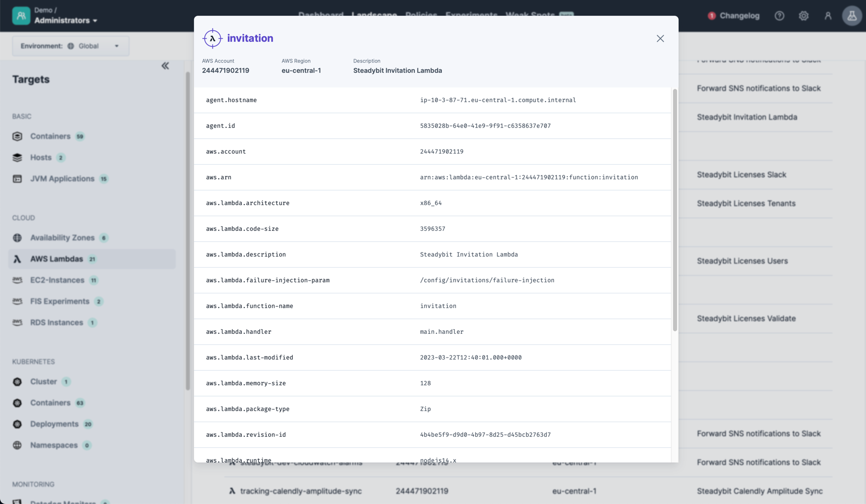The height and width of the screenshot is (504, 866).
Task: Click the Kubernetes Cluster icon
Action: point(17,382)
